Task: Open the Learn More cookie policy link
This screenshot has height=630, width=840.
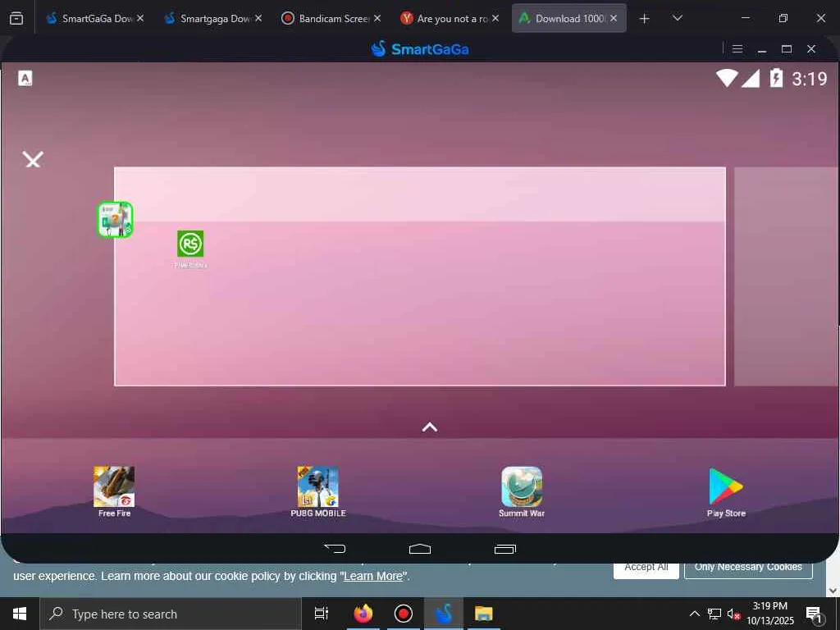Action: 373,576
